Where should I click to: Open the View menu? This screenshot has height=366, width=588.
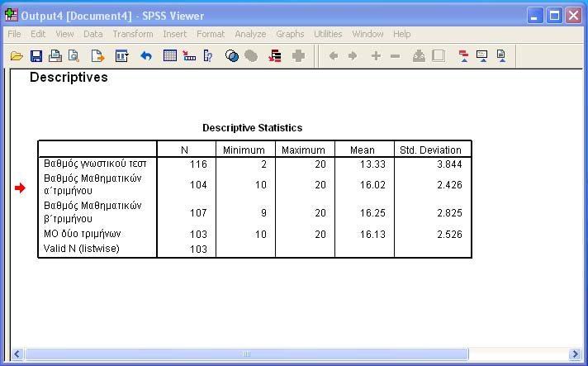coord(64,34)
